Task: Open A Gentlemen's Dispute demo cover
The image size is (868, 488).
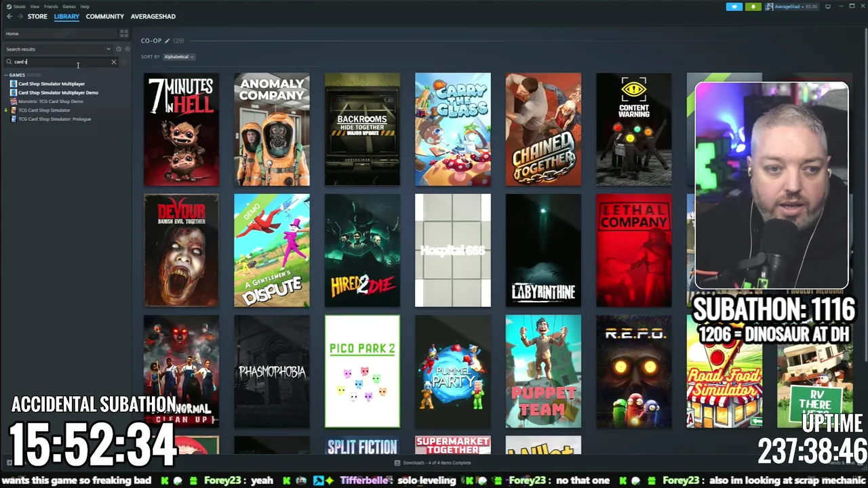Action: 272,250
